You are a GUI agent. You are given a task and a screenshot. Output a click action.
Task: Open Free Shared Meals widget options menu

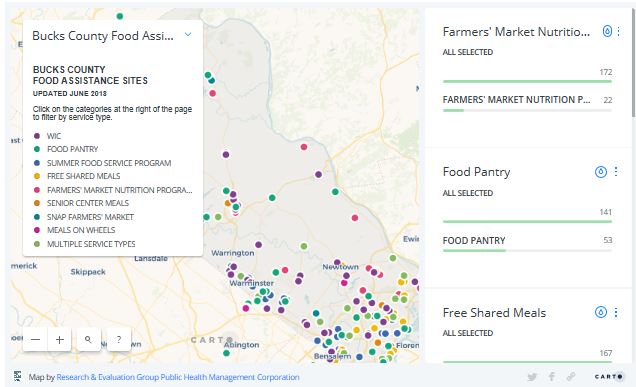[x=616, y=312]
